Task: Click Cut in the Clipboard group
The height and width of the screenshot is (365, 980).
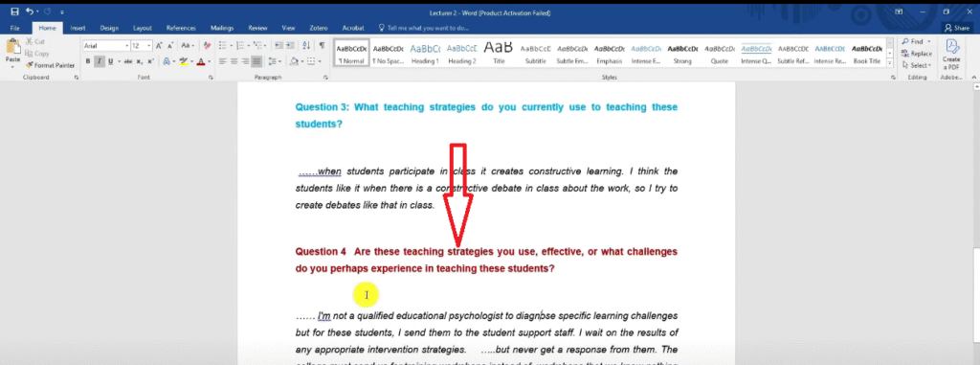Action: pos(35,41)
